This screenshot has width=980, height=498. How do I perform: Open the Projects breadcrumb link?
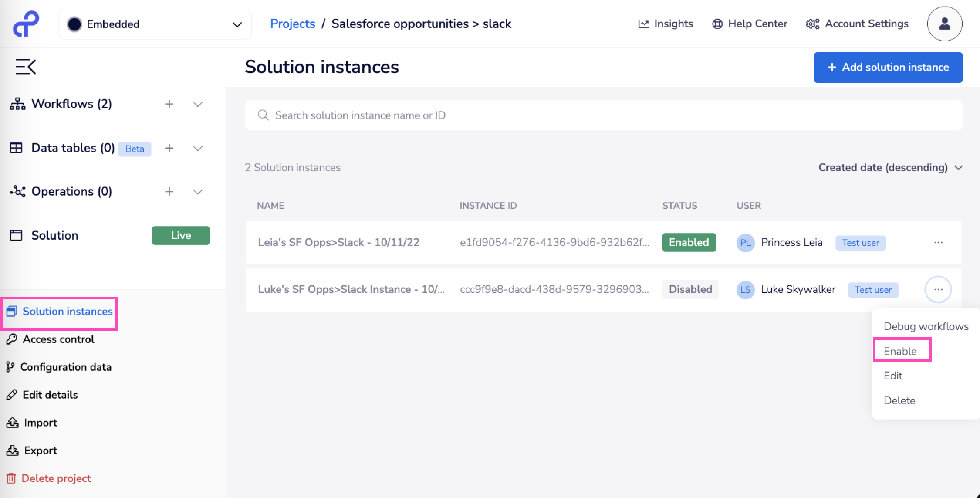click(292, 24)
